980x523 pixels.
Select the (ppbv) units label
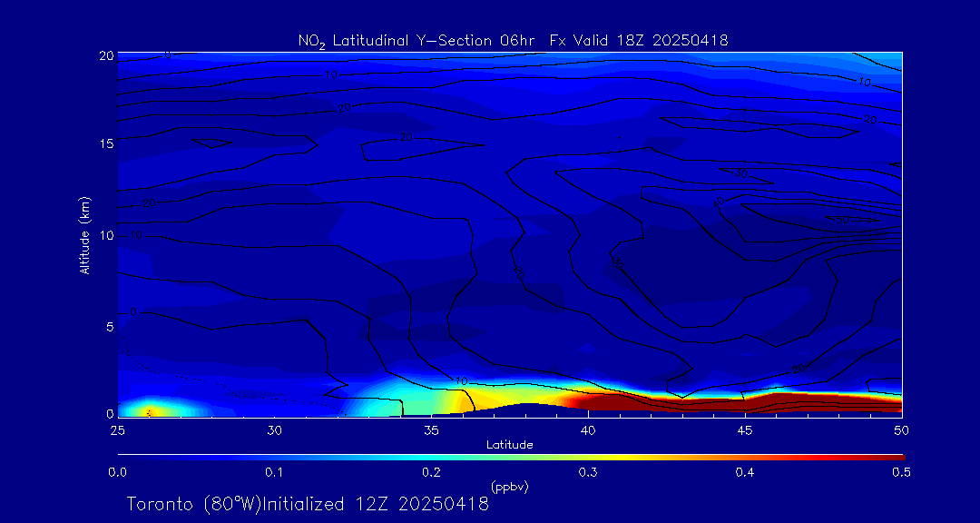(509, 487)
